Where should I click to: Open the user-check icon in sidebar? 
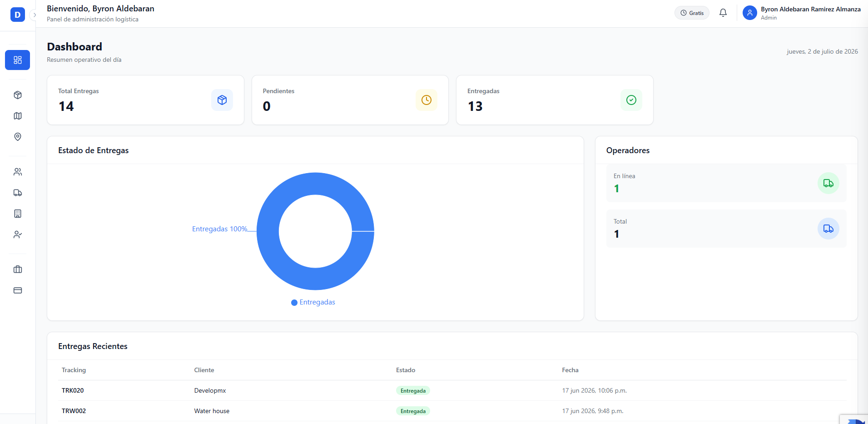tap(18, 234)
